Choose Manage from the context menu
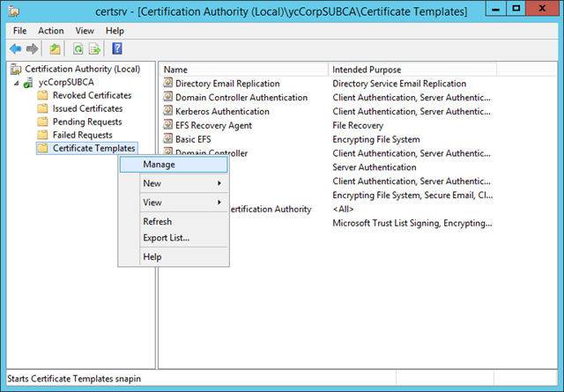Viewport: 564px width, 392px height. (174, 165)
